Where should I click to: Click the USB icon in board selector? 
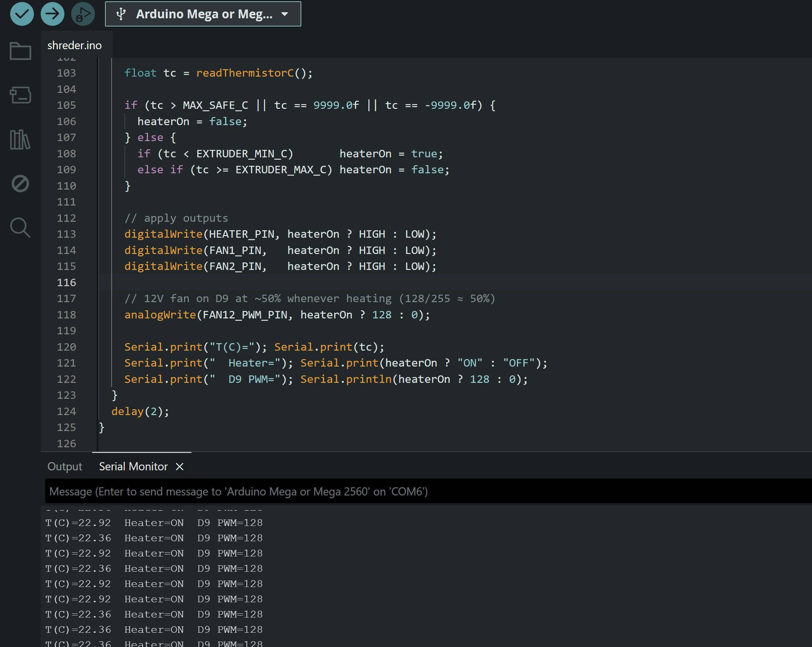tap(121, 14)
